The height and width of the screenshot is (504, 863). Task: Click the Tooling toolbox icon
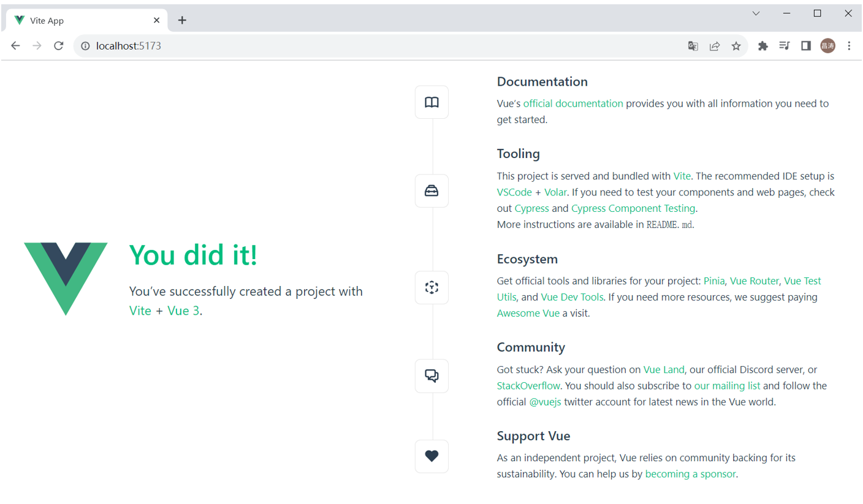pos(431,191)
